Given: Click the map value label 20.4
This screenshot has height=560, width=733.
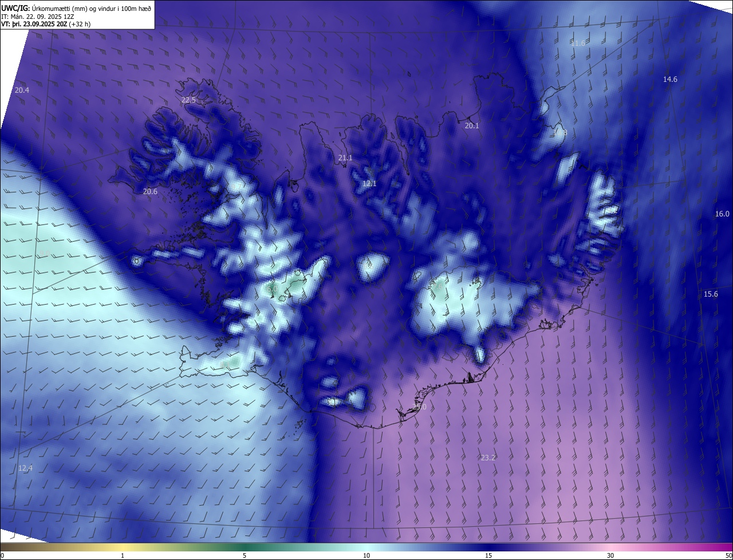Looking at the screenshot, I should (22, 90).
